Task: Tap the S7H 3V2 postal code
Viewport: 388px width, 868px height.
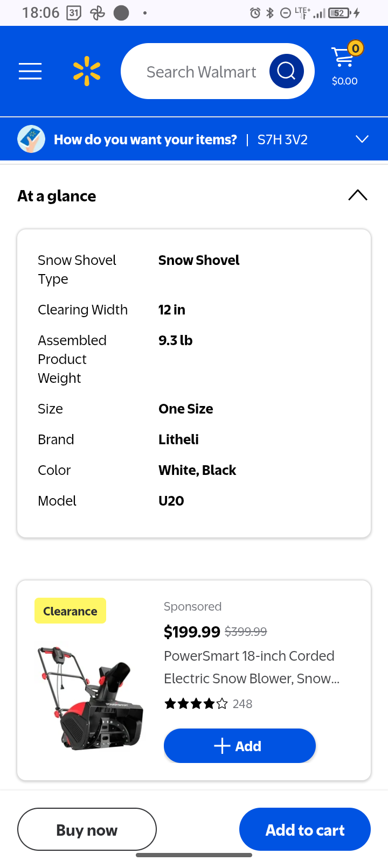Action: [282, 140]
